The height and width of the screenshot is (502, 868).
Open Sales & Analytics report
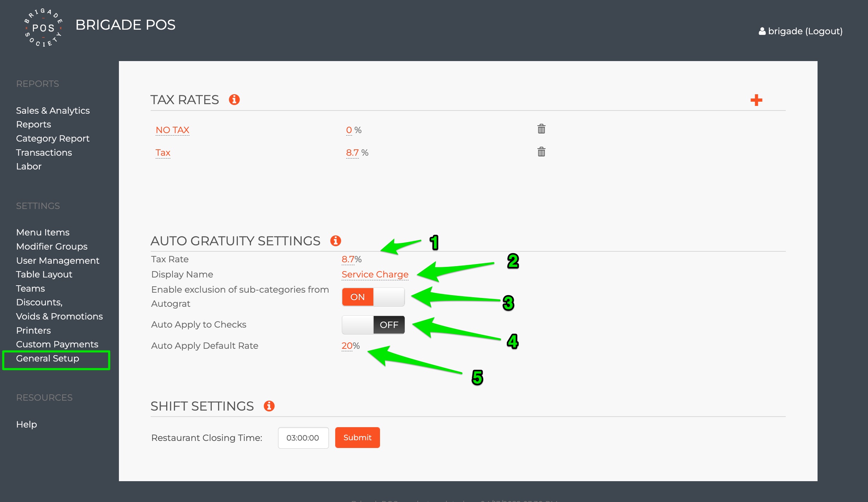tap(53, 110)
